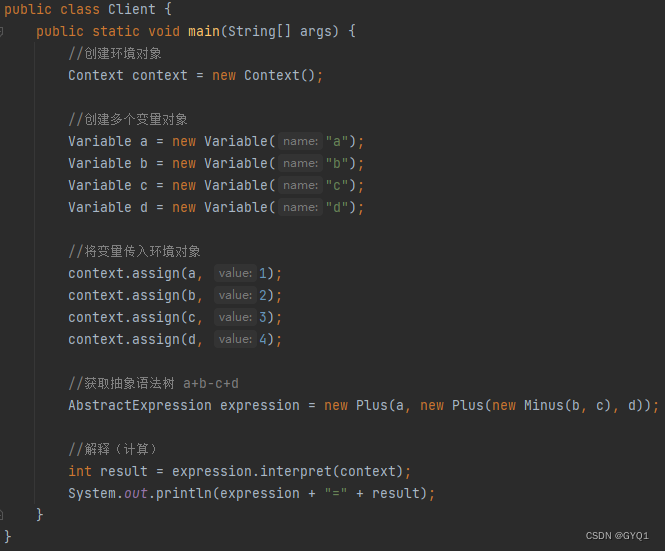
Task: Click the 'name:' hint for variable d
Action: [x=300, y=207]
